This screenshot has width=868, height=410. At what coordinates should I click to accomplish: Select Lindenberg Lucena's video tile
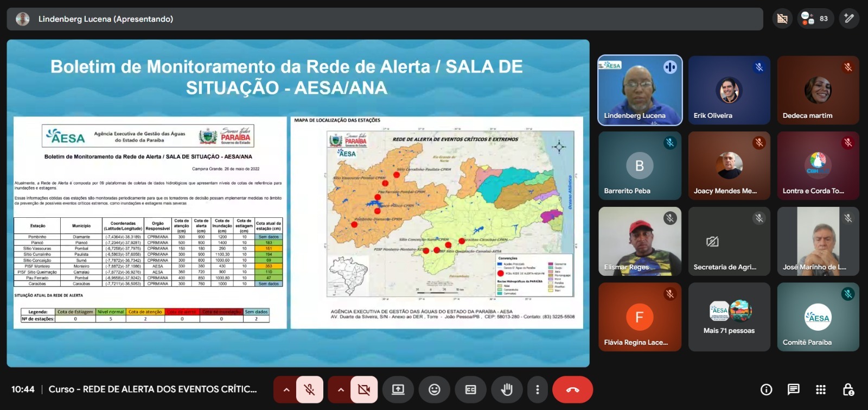tap(640, 91)
